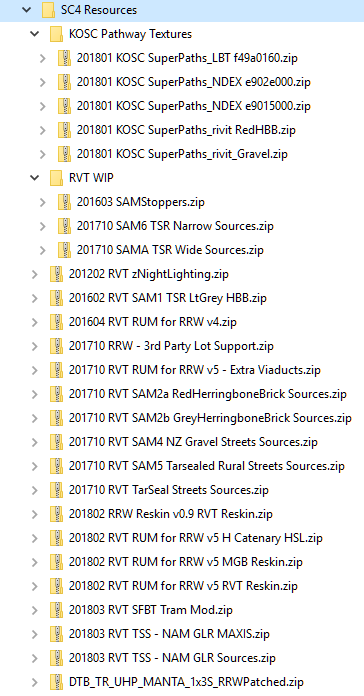The image size is (364, 696).
Task: Click zip icon of RRW v5 MGB Reskin.zip
Action: pos(56,562)
